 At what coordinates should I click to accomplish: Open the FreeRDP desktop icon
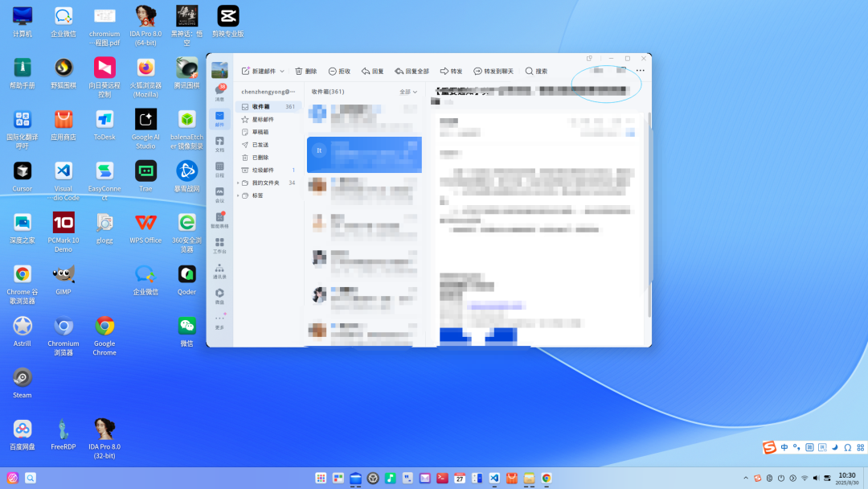point(63,434)
